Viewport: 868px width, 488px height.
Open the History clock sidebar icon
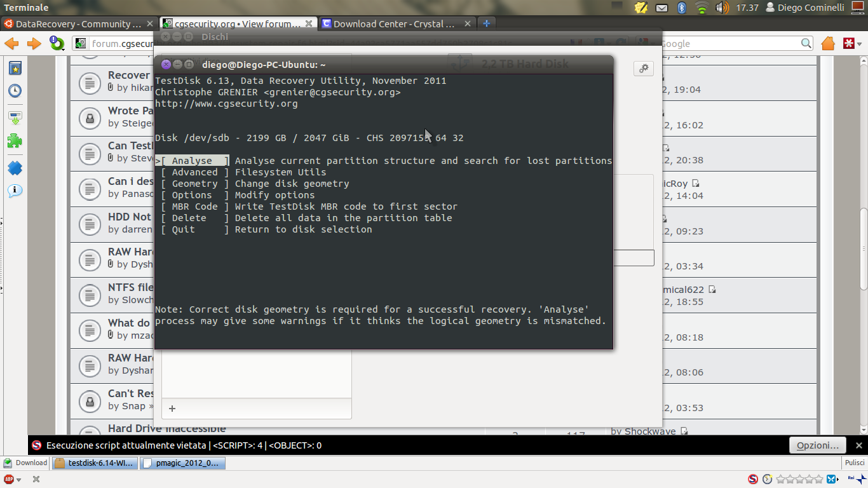coord(15,91)
